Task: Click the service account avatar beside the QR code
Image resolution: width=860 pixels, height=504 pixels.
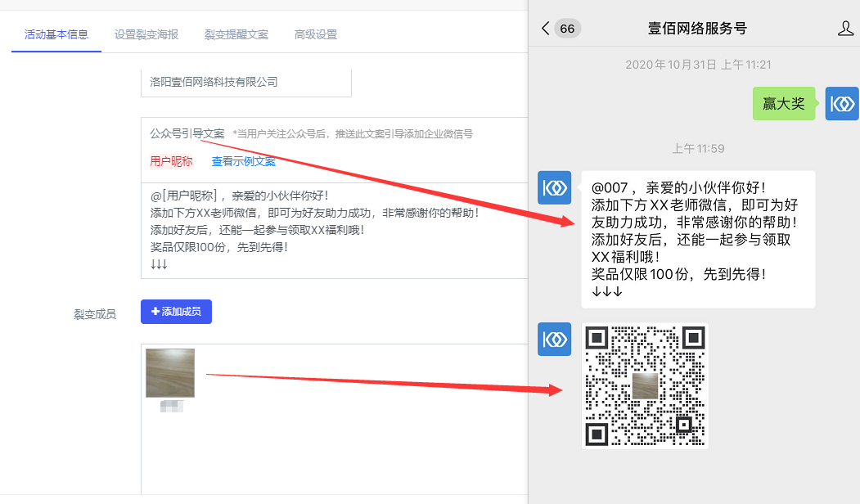Action: coord(554,340)
